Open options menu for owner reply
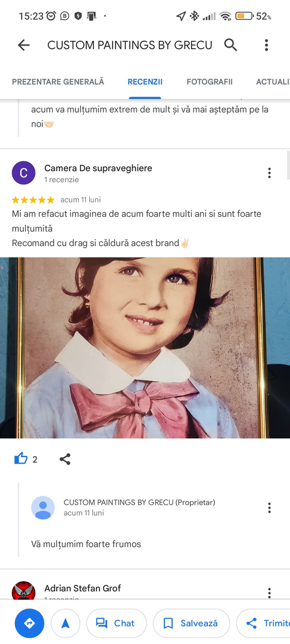The height and width of the screenshot is (644, 290). point(269,508)
